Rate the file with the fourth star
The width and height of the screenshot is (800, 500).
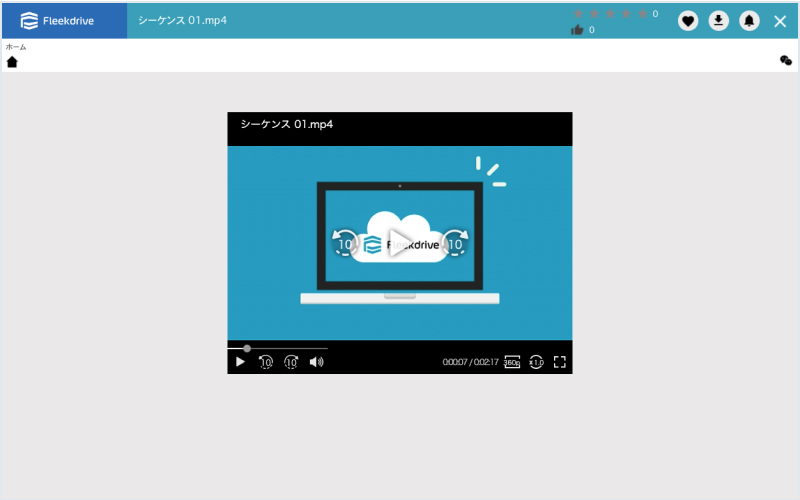(627, 14)
